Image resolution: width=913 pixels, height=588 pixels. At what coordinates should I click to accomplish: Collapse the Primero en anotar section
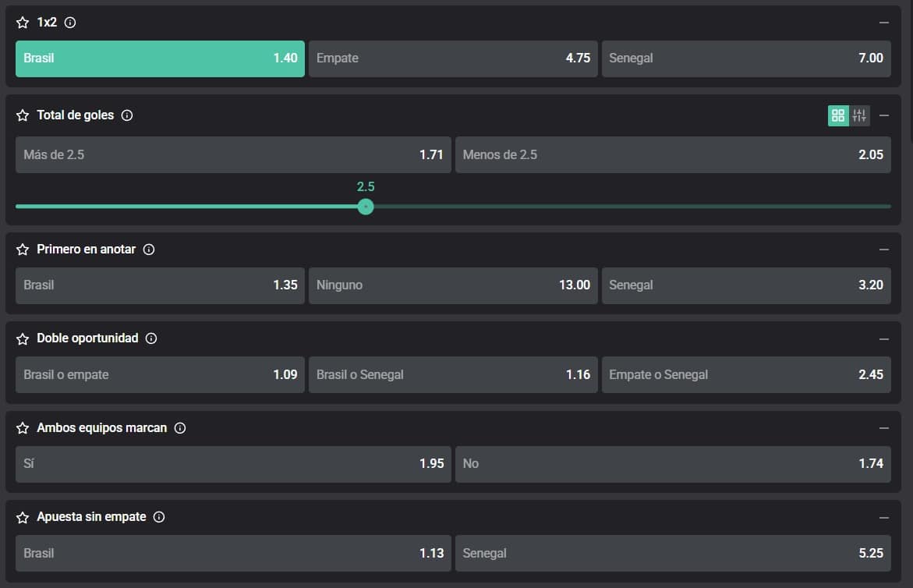coord(883,250)
